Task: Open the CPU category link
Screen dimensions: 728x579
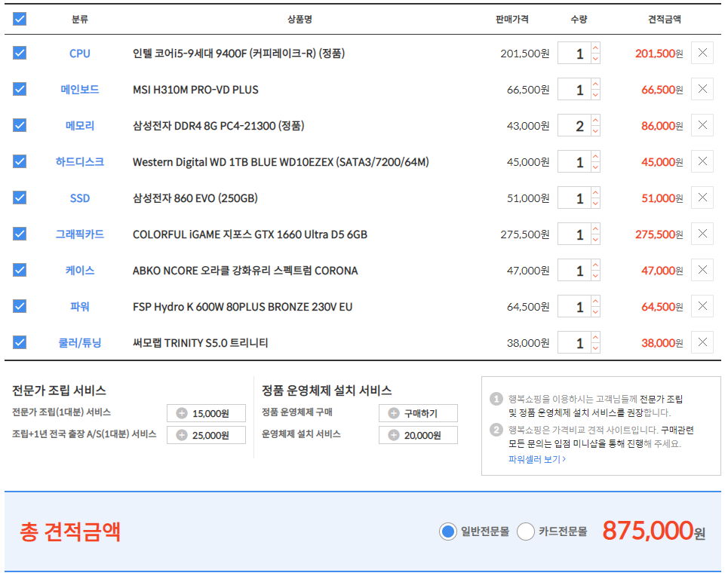Action: click(x=79, y=54)
